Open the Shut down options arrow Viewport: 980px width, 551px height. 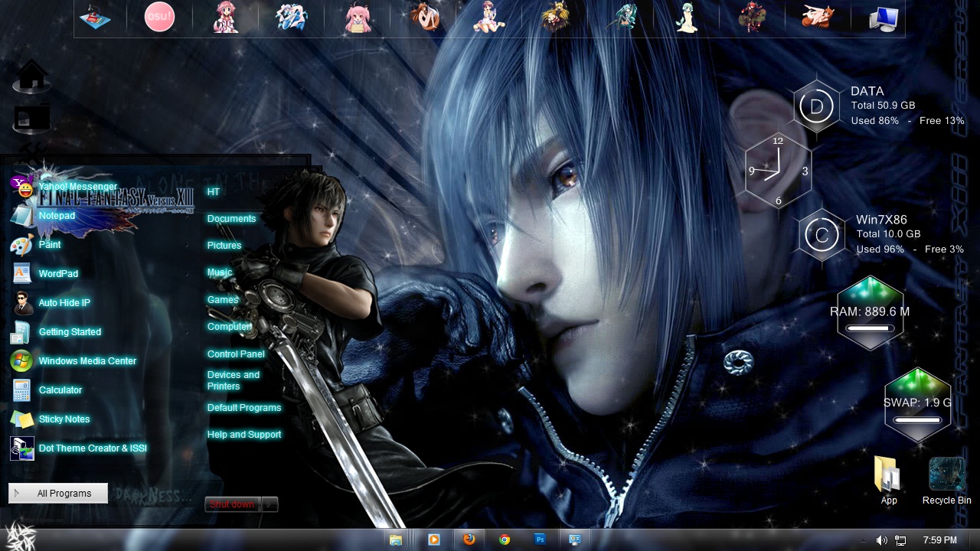(269, 504)
